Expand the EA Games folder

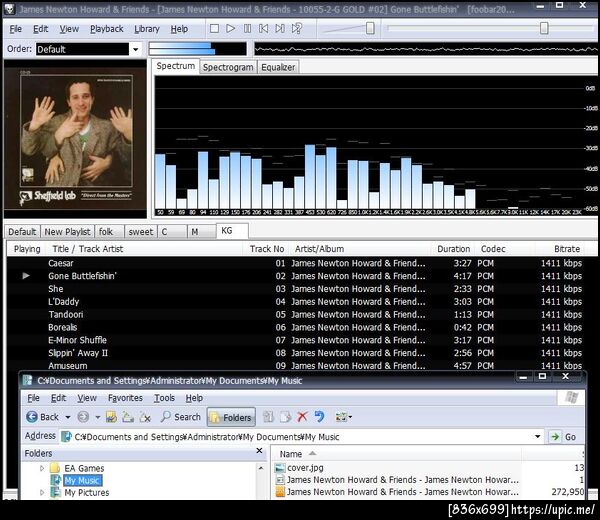point(42,468)
